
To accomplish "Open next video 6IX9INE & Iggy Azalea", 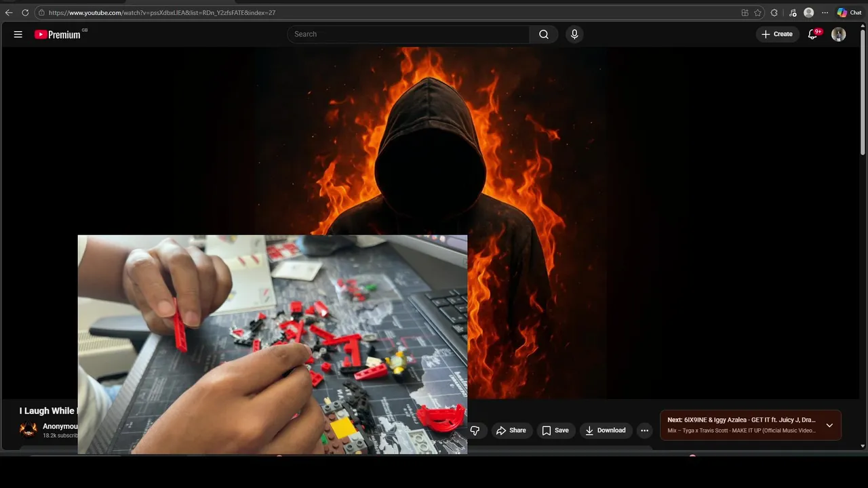I will (741, 420).
